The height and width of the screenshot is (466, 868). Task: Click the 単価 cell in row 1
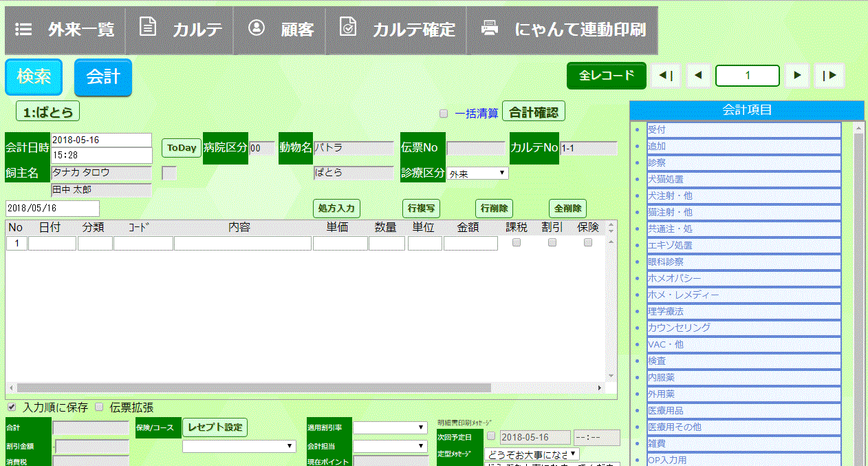[x=340, y=243]
